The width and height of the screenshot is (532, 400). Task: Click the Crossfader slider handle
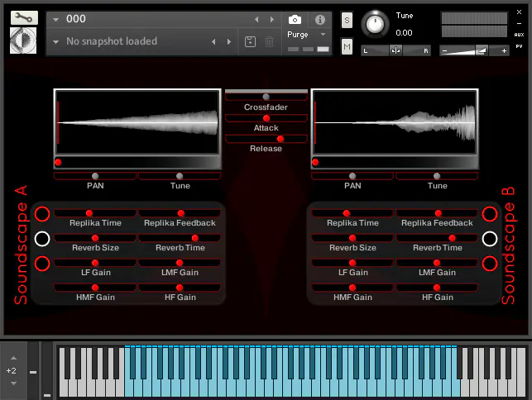point(266,97)
